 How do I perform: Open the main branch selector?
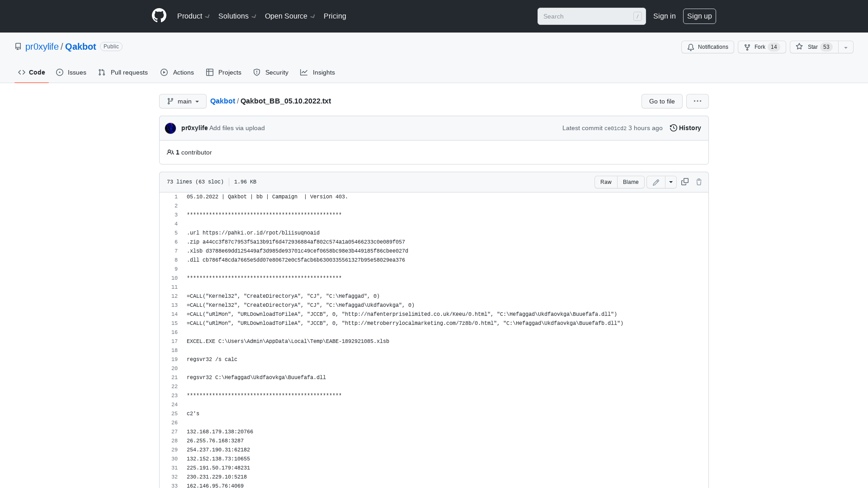[183, 101]
